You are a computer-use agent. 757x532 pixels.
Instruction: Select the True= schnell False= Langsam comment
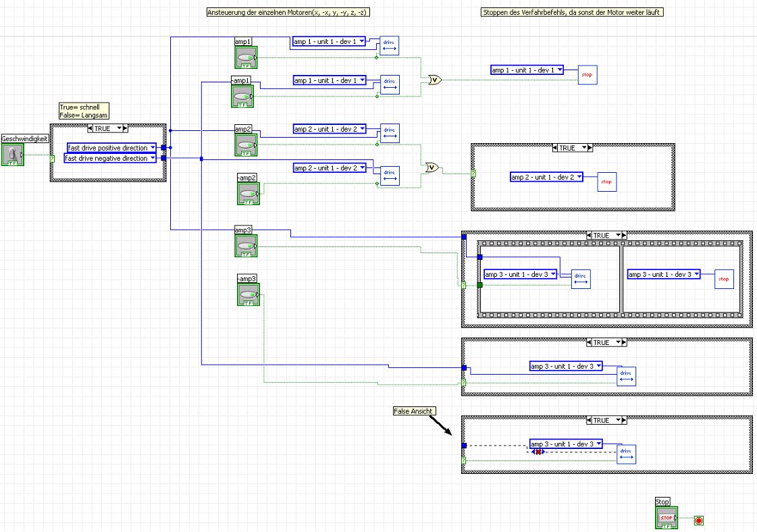click(84, 111)
